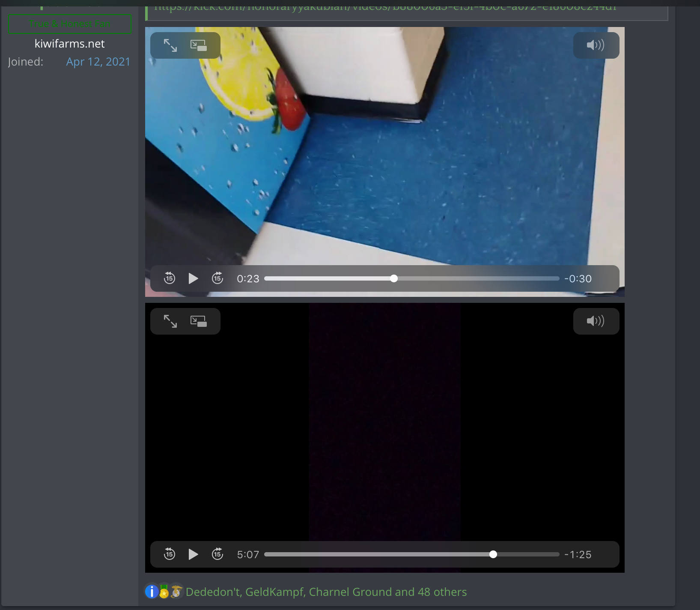Click the Apr 12, 2021 join date
The image size is (700, 610).
[98, 62]
